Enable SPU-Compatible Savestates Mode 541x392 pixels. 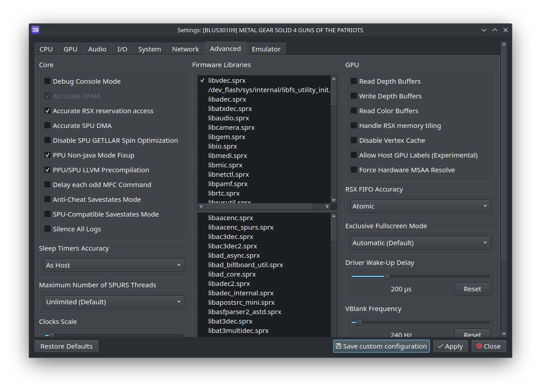click(x=47, y=214)
